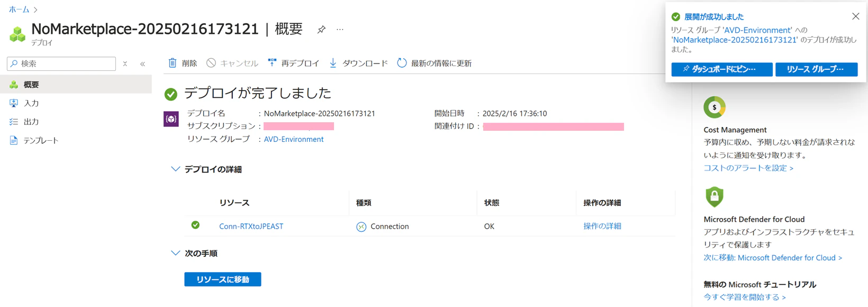The height and width of the screenshot is (307, 868).
Task: Click the start time 2025/2/16 17:36:10
Action: click(515, 113)
